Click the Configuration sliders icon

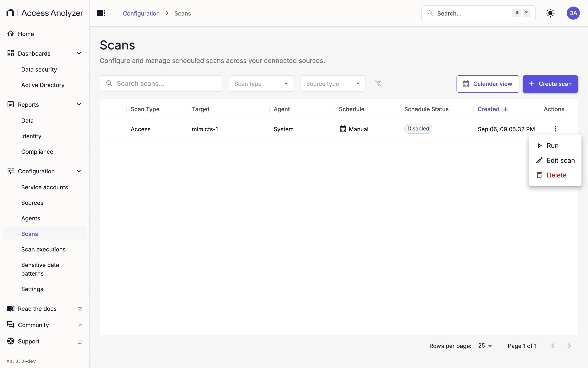[10, 171]
